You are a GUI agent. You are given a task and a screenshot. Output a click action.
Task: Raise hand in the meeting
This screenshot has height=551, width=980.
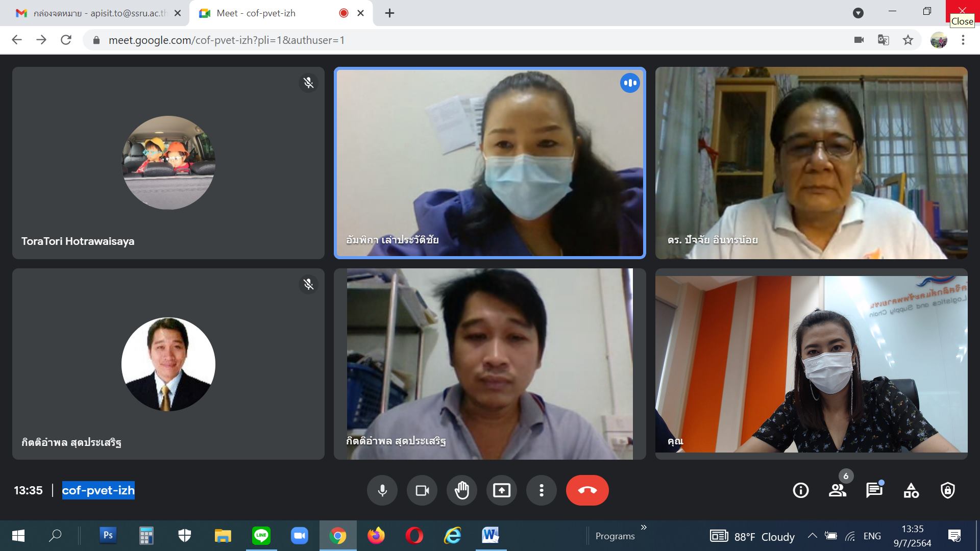(x=462, y=490)
